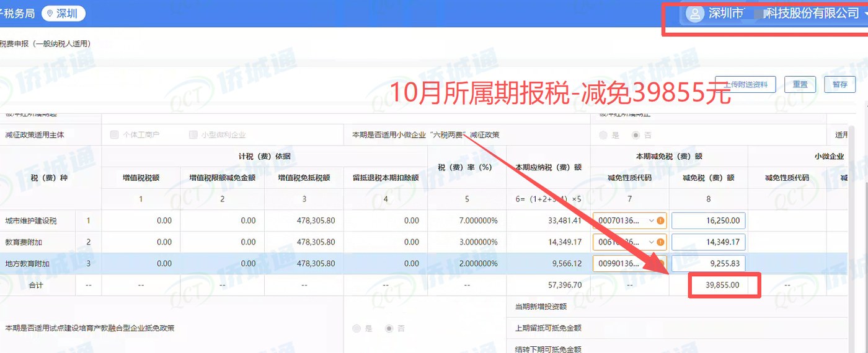Click the 深圳 location badge
Viewport: 868px width, 353px height.
click(63, 14)
